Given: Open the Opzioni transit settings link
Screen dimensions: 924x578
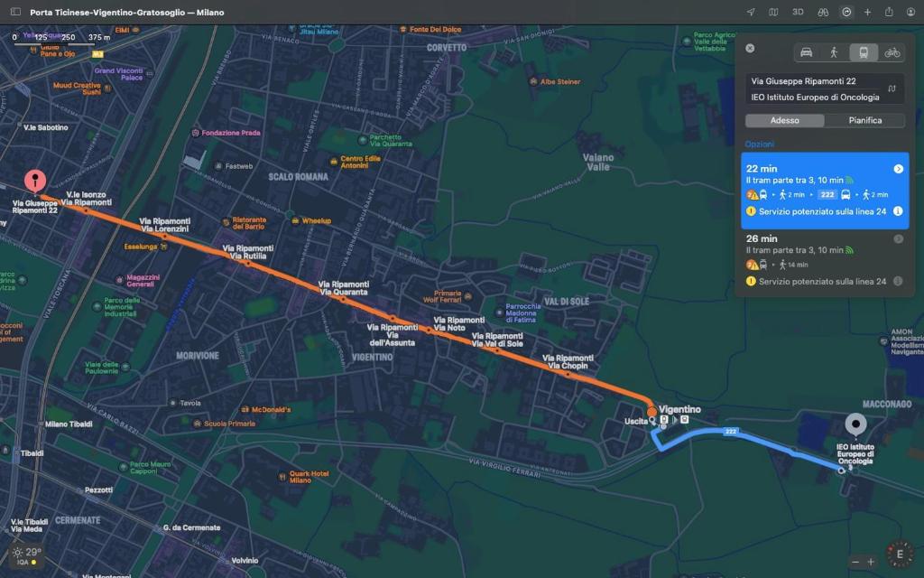Looking at the screenshot, I should [760, 144].
